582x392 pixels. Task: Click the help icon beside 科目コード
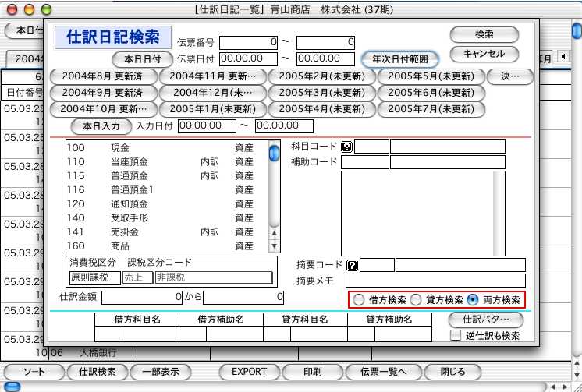coord(347,147)
